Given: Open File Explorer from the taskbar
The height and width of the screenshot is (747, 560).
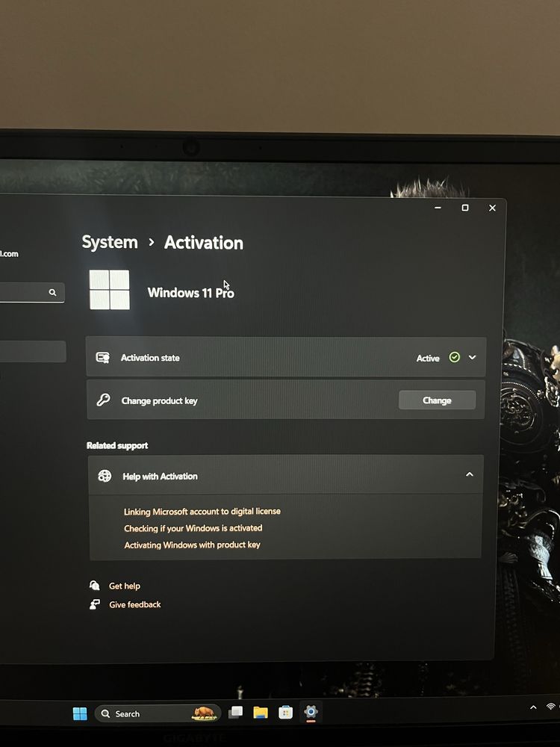Looking at the screenshot, I should pyautogui.click(x=261, y=713).
